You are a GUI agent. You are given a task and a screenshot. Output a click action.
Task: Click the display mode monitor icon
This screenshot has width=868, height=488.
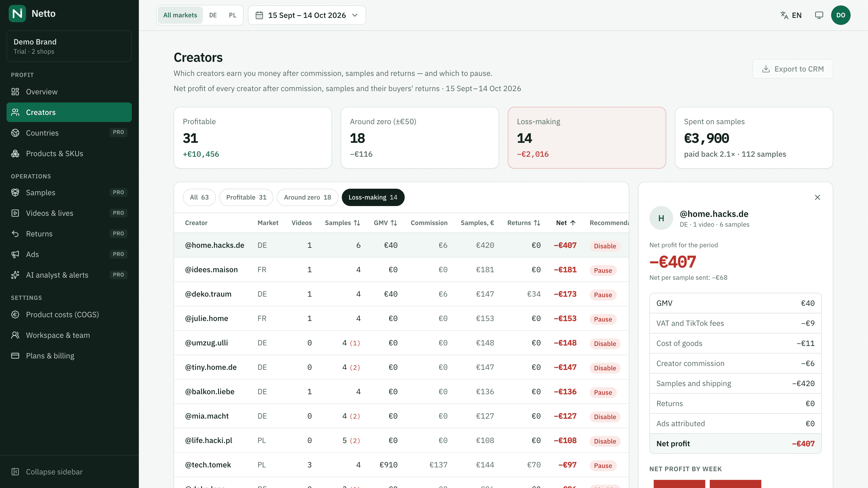pyautogui.click(x=819, y=15)
